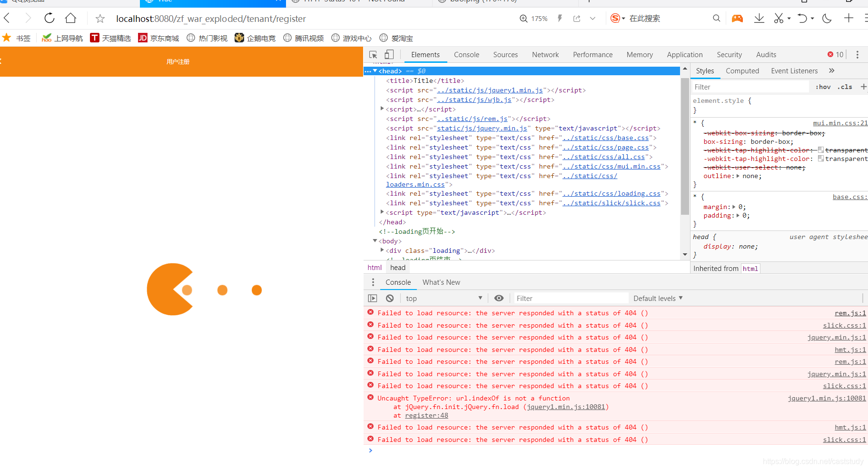Click the scissors screenshot tool
The width and height of the screenshot is (868, 470).
click(779, 18)
